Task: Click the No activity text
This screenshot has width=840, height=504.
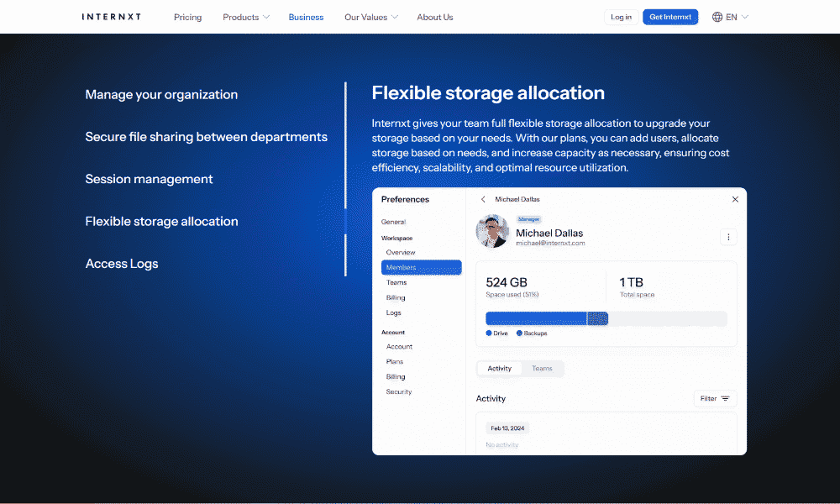Action: pyautogui.click(x=502, y=444)
